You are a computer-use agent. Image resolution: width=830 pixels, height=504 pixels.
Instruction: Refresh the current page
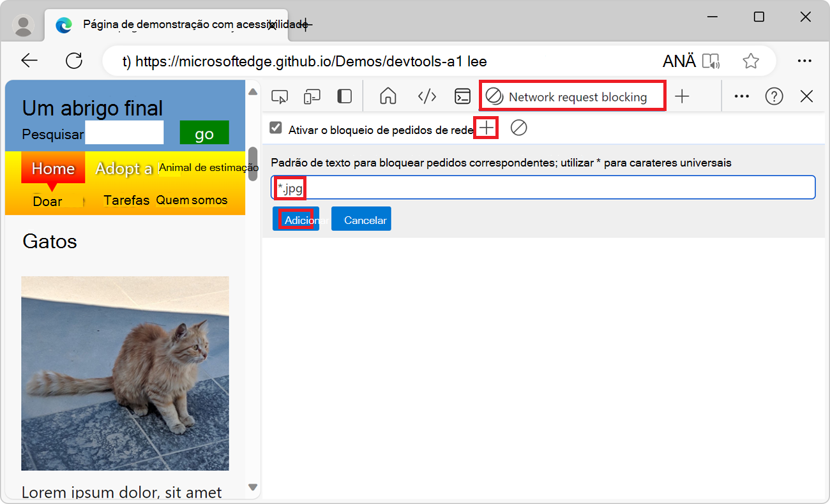pyautogui.click(x=73, y=61)
